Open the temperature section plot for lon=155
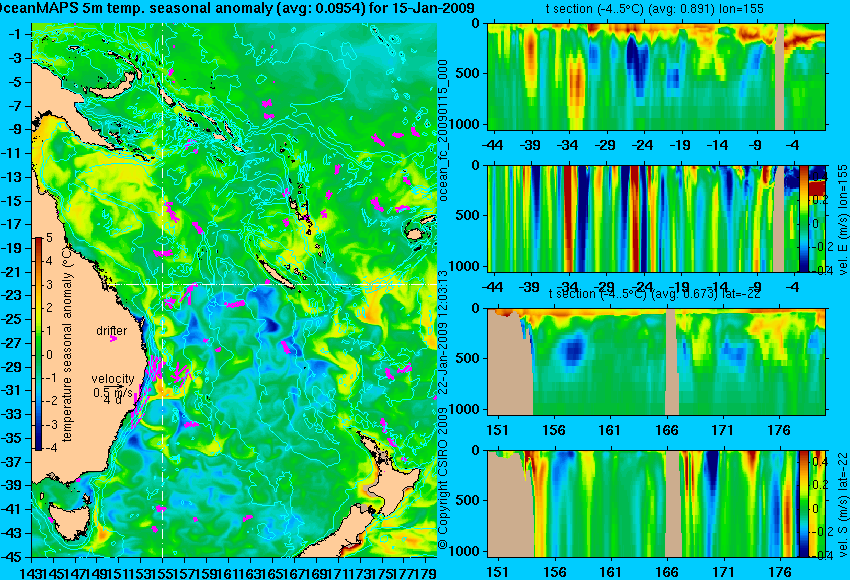This screenshot has height=580, width=850. (656, 76)
